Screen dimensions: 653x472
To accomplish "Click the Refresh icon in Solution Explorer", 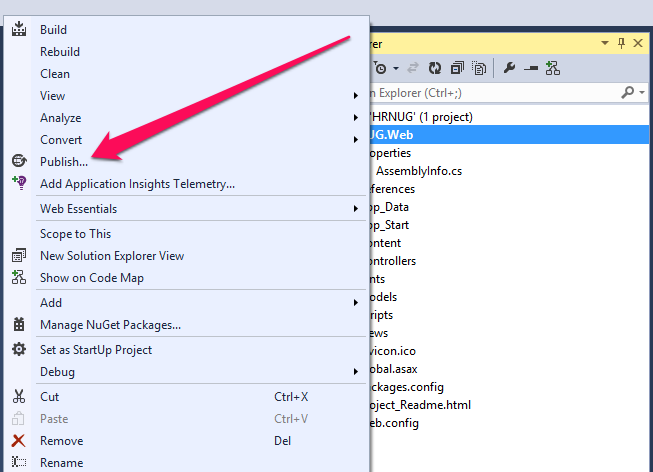I will (435, 68).
